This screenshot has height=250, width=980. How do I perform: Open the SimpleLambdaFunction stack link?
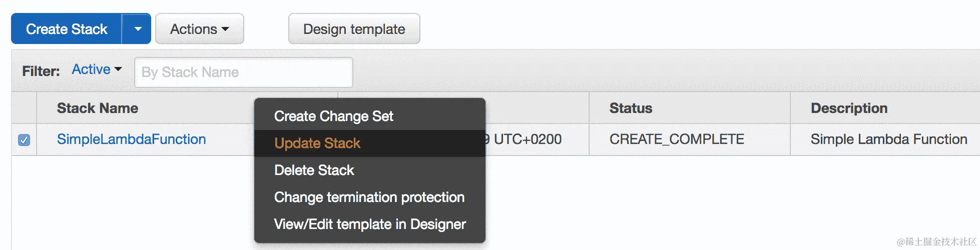(x=131, y=139)
